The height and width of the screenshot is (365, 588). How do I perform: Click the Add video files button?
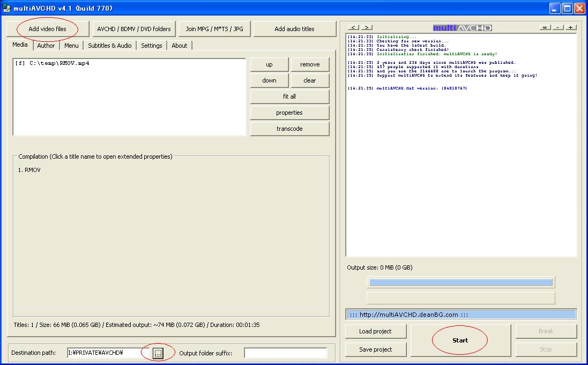(x=48, y=29)
